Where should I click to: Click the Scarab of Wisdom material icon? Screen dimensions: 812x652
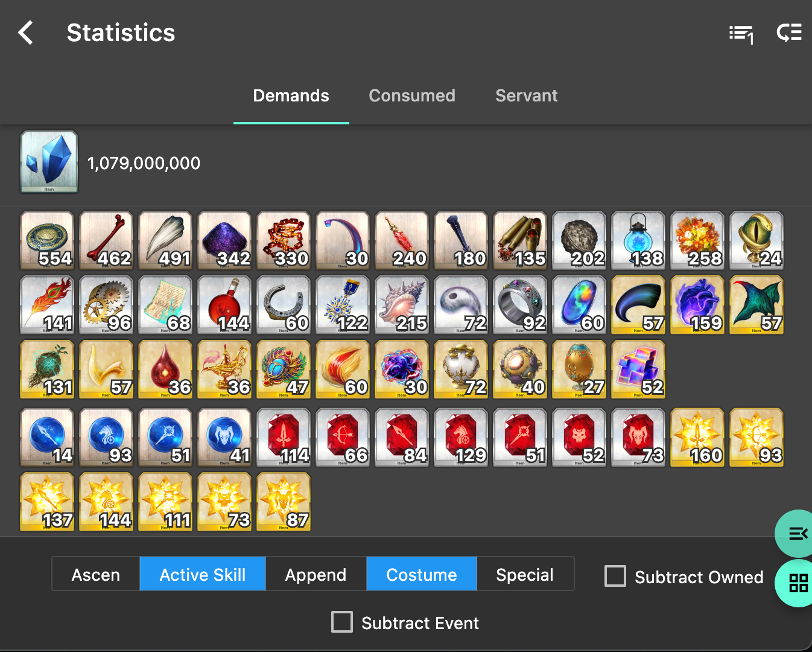(x=284, y=369)
